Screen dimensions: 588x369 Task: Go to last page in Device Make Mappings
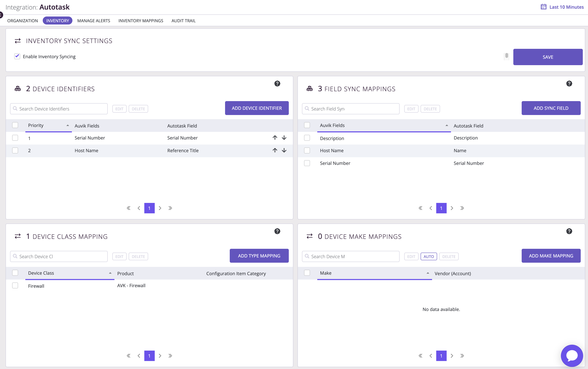[462, 356]
